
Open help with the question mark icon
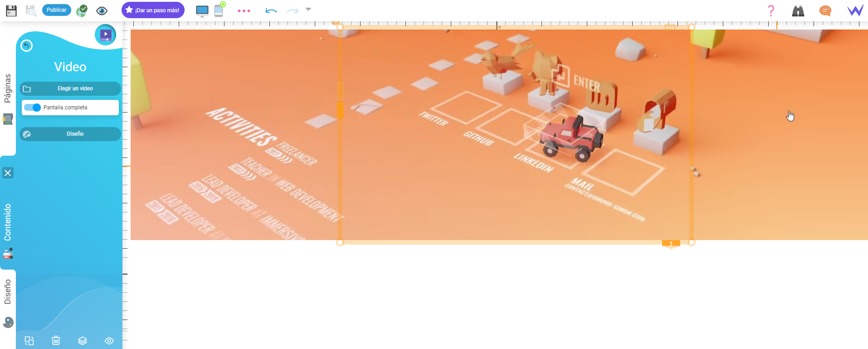pyautogui.click(x=771, y=10)
